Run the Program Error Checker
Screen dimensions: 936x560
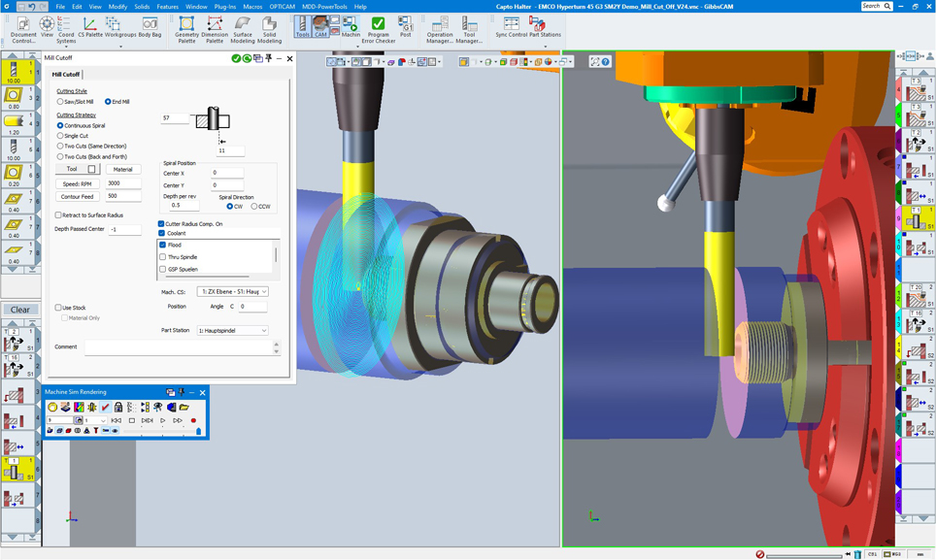(378, 27)
